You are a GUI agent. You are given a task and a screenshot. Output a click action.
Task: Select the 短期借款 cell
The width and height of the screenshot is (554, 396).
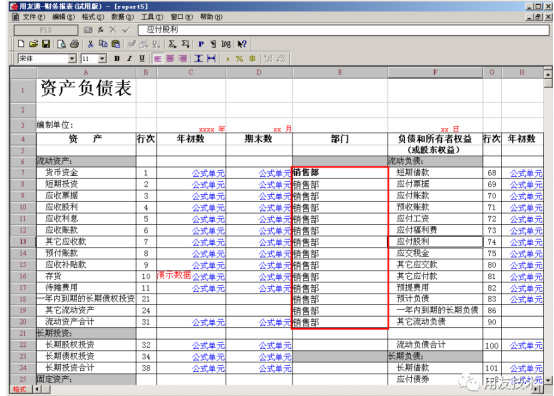(435, 173)
